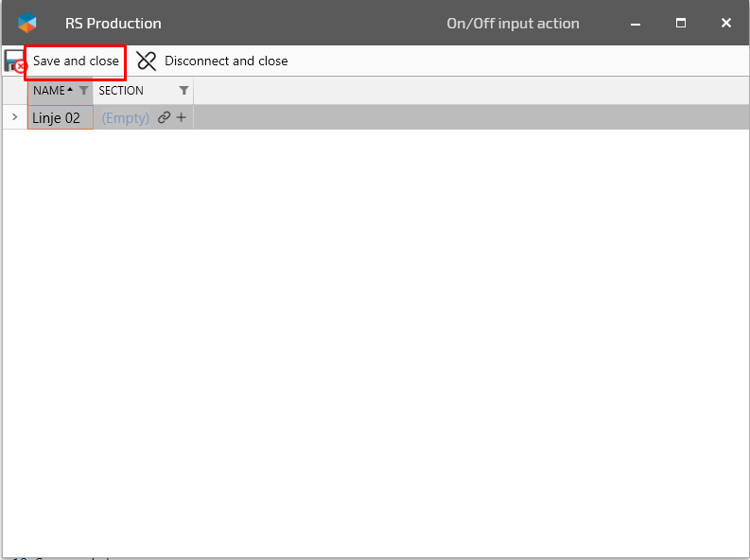Click the RS Production title text

(113, 23)
